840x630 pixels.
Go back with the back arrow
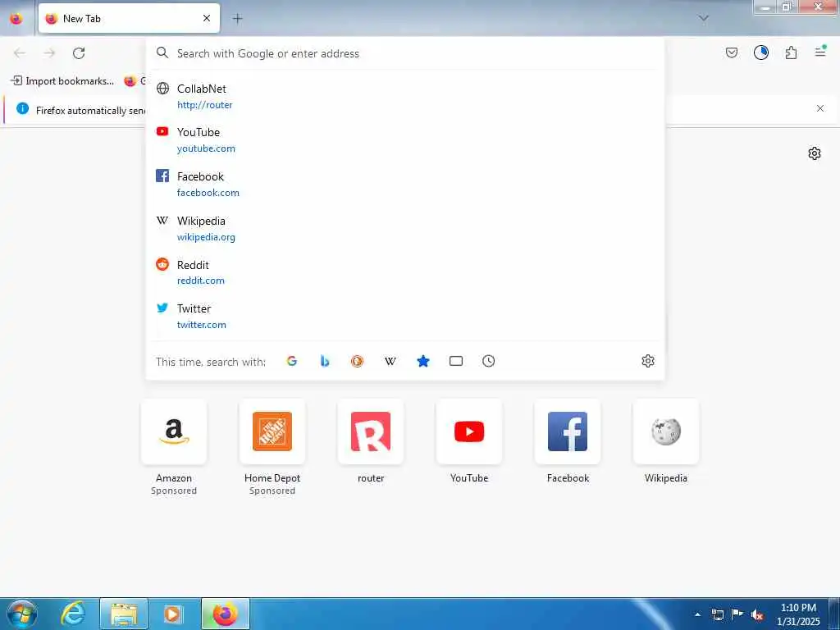20,53
